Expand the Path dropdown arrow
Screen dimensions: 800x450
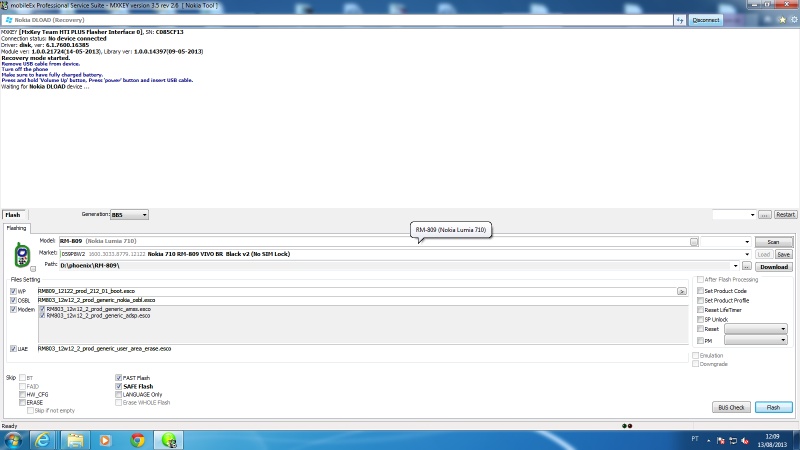click(x=735, y=266)
